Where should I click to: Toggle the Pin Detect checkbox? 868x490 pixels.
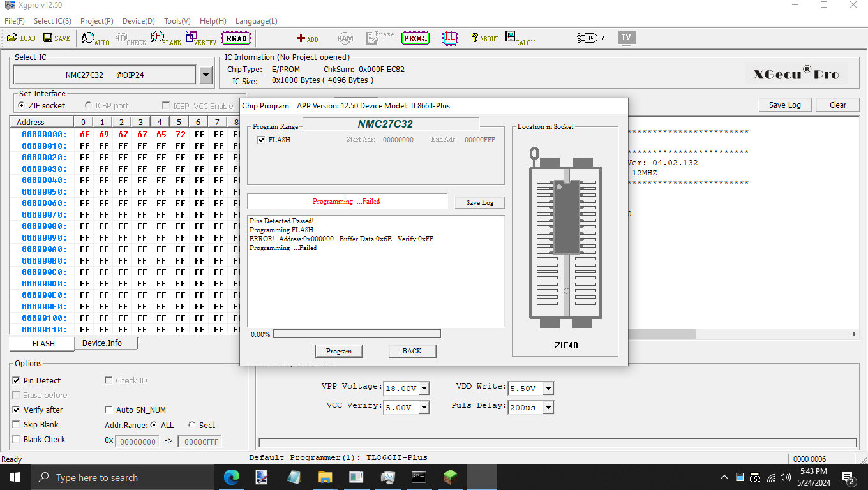click(16, 380)
